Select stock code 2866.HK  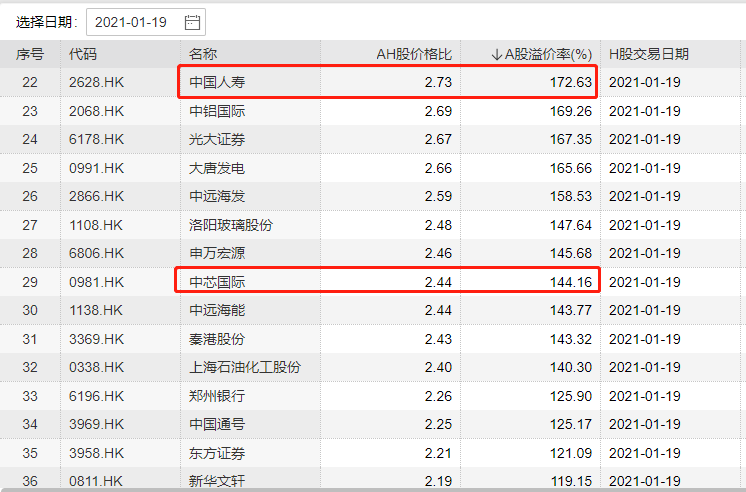[x=97, y=196]
